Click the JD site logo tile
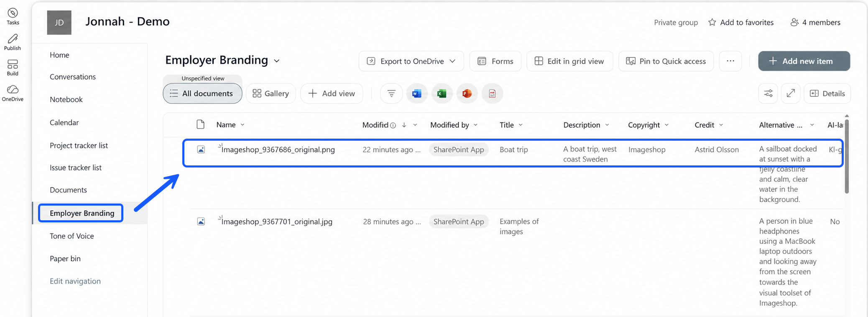The height and width of the screenshot is (317, 868). (x=59, y=23)
